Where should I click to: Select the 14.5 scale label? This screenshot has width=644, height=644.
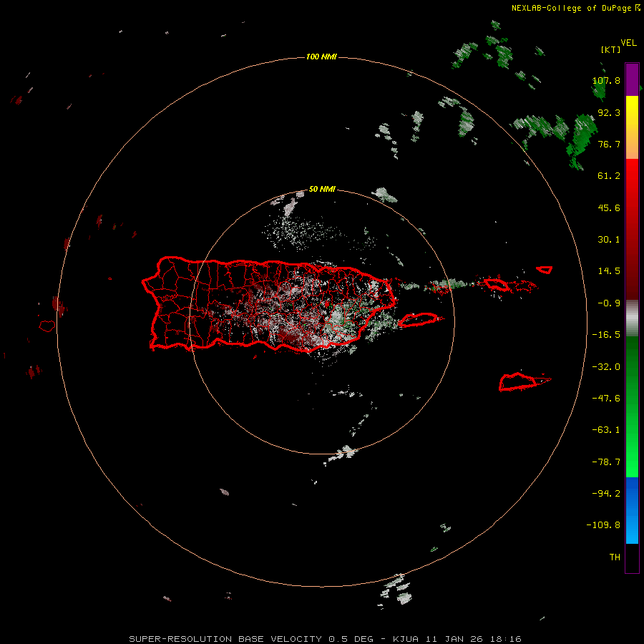609,271
